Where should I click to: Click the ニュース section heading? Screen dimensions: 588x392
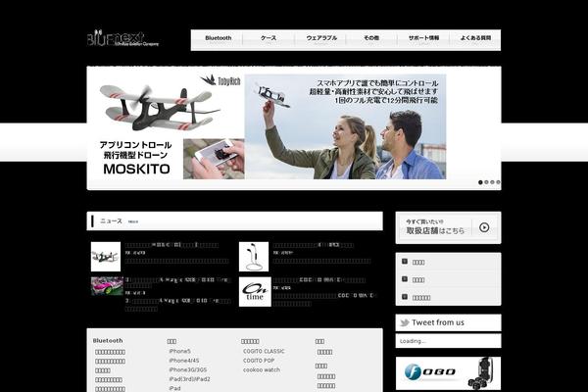click(x=111, y=220)
